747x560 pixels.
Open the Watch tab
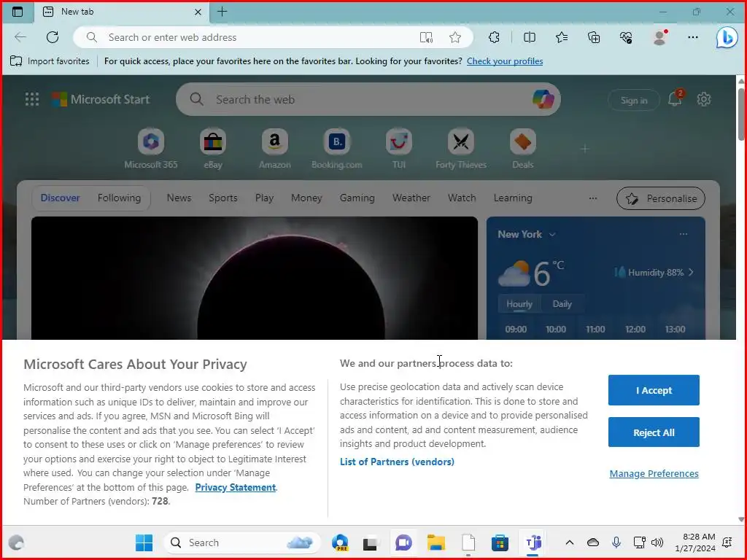[462, 198]
